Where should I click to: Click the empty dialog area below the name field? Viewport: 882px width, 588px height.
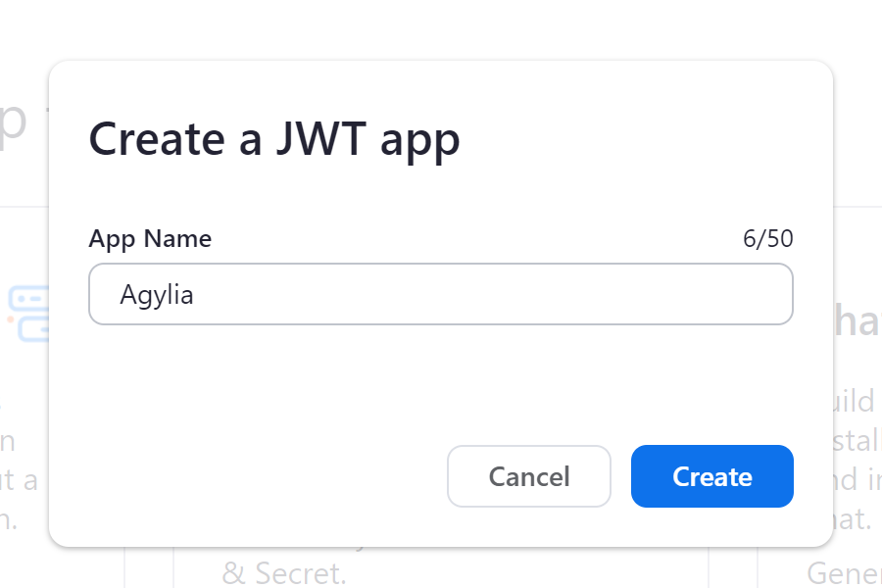coord(441,382)
